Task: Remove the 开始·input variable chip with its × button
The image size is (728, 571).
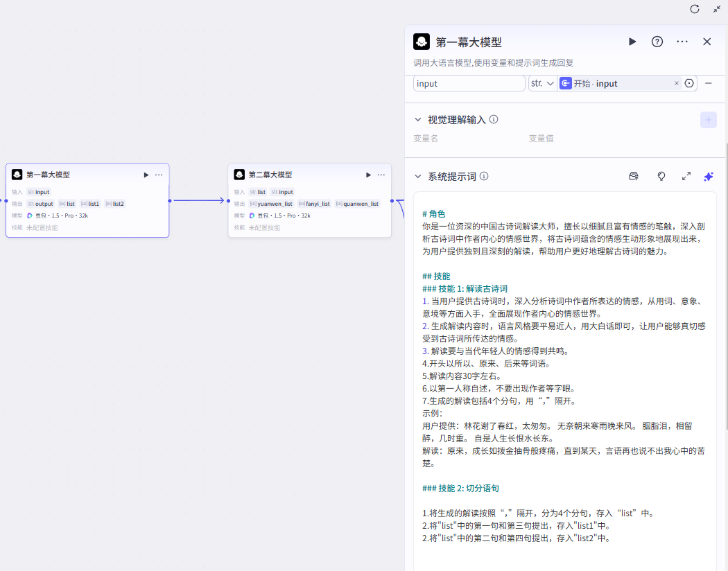Action: point(677,83)
